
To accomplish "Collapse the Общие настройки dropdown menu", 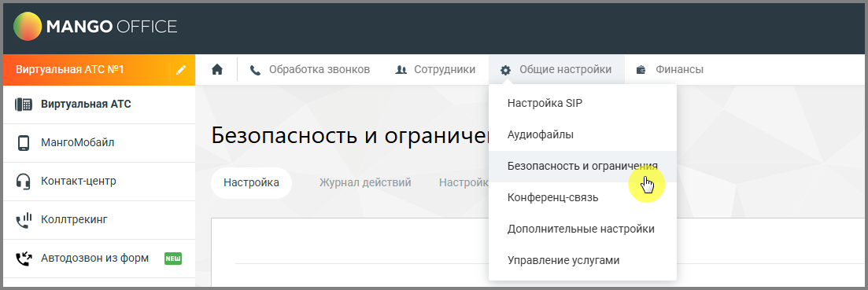I will click(x=556, y=70).
